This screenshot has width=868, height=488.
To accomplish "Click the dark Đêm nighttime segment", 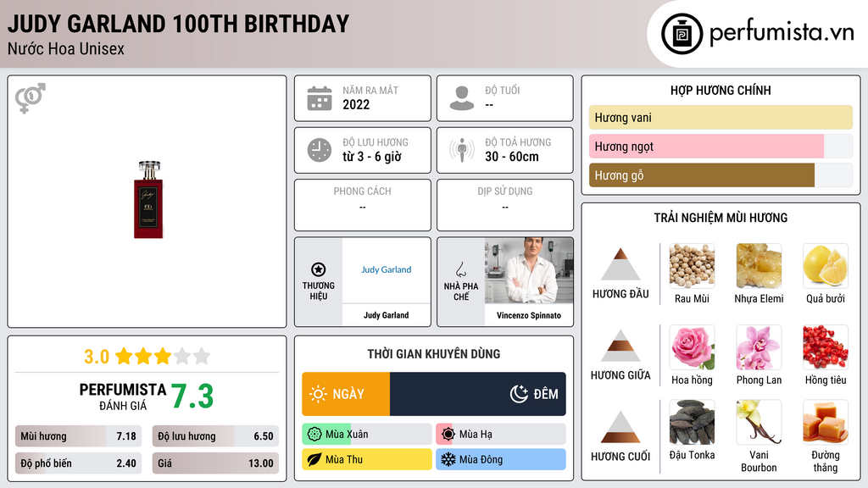I will point(478,394).
